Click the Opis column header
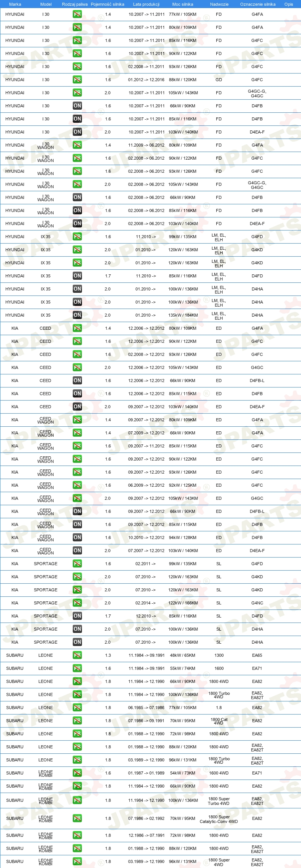This screenshot has height=868, width=301. point(289,4)
